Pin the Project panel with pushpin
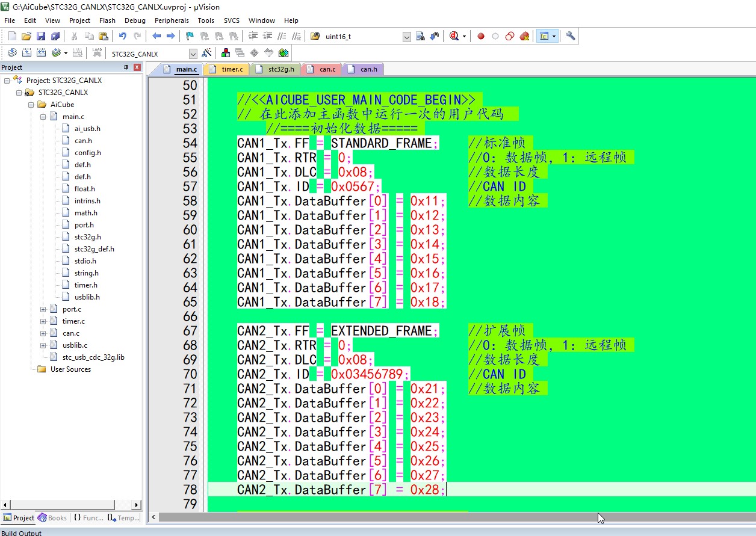The height and width of the screenshot is (536, 756). tap(126, 67)
